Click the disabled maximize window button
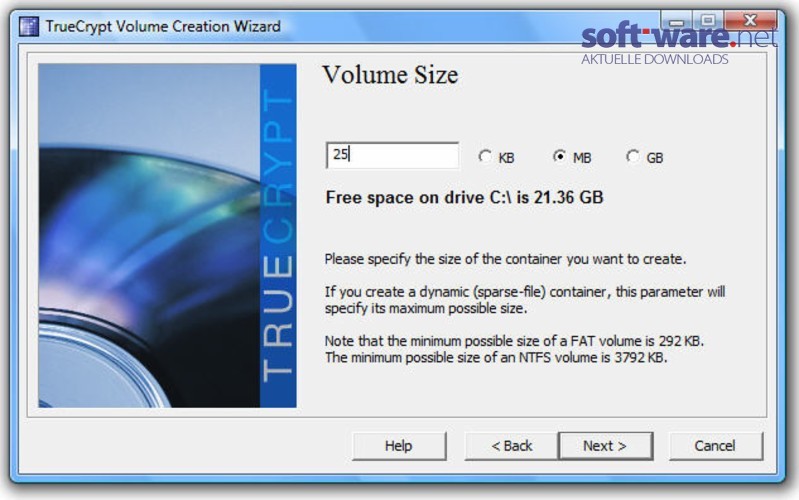Image resolution: width=799 pixels, height=500 pixels. pyautogui.click(x=707, y=21)
